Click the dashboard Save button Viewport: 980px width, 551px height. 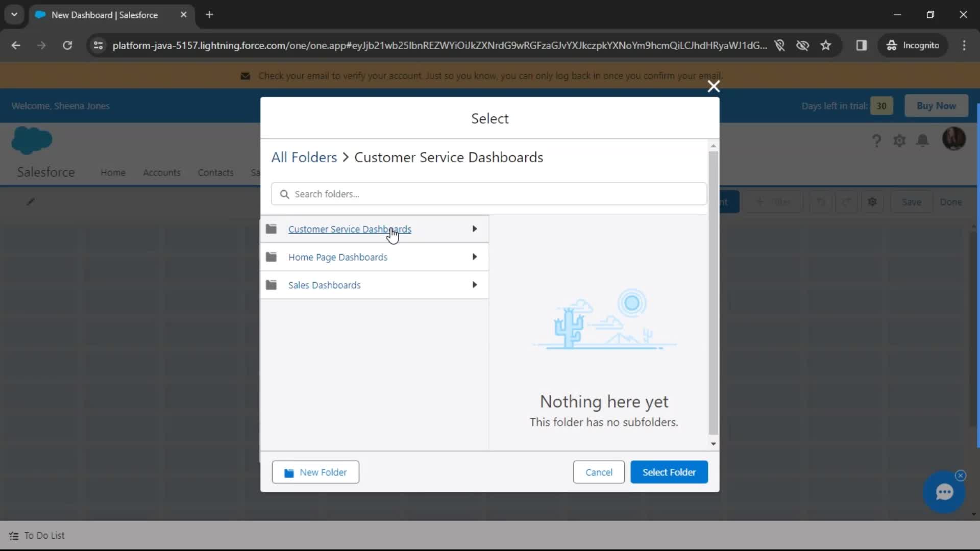912,202
